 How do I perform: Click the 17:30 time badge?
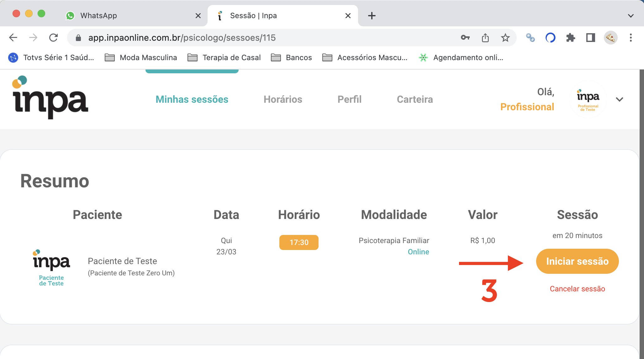point(299,242)
